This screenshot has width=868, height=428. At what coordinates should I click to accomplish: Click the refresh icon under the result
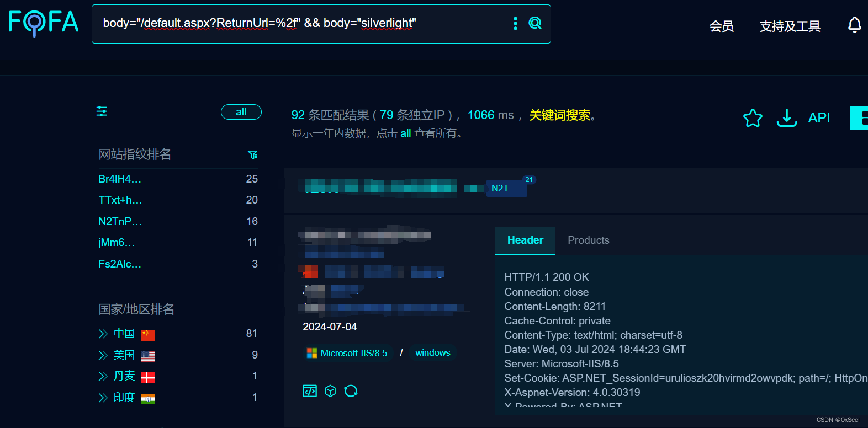point(351,391)
